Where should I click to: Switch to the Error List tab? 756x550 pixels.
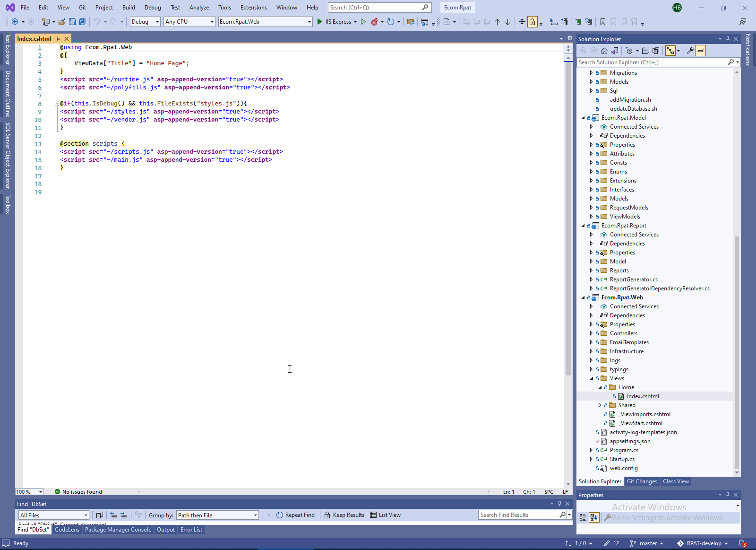pyautogui.click(x=191, y=530)
